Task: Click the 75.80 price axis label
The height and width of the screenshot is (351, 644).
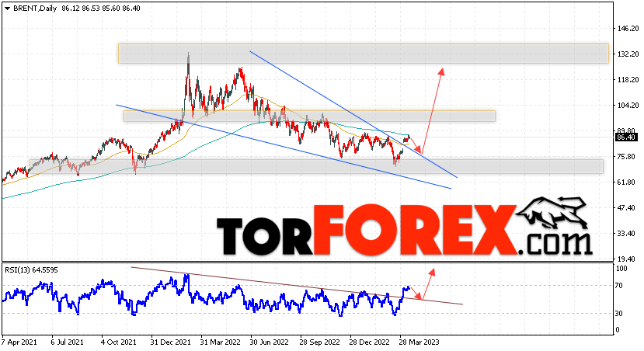Action: 627,156
